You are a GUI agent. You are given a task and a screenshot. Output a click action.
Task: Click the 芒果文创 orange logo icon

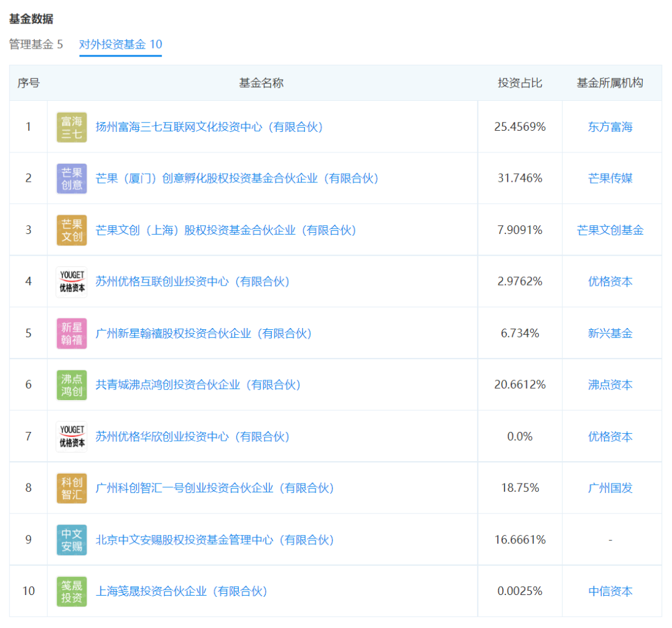click(x=72, y=230)
